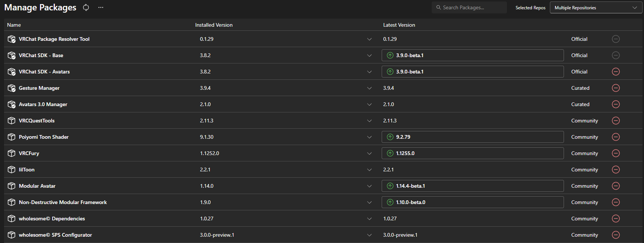Click the package icon beside wholesome© SPS Configurator
644x243 pixels.
click(11, 235)
